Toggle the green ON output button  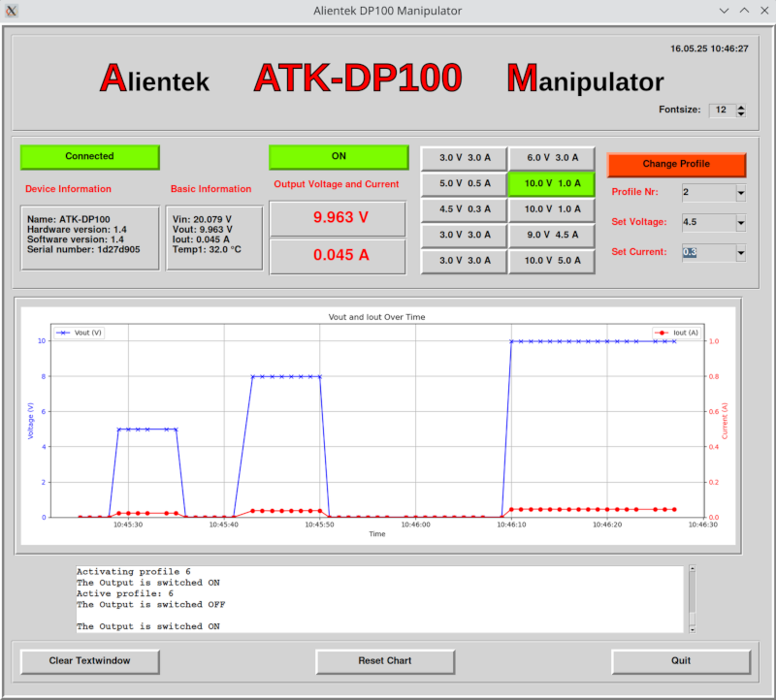pyautogui.click(x=339, y=156)
